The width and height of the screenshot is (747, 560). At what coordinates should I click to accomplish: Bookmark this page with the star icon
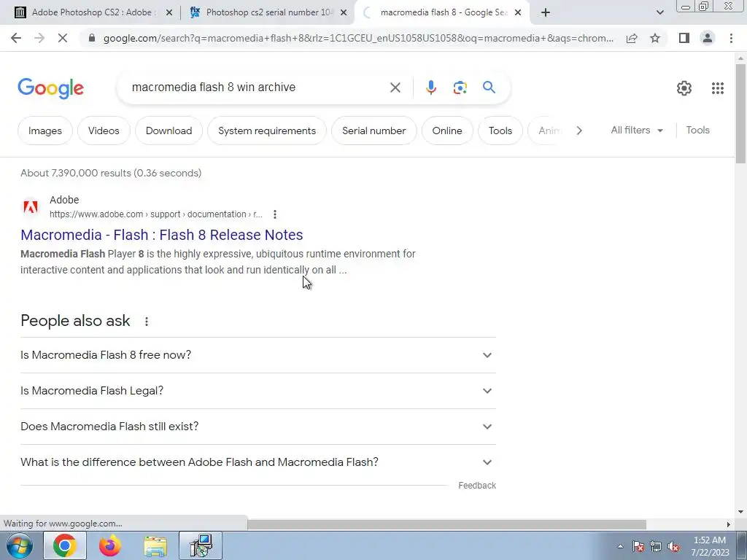(x=655, y=38)
